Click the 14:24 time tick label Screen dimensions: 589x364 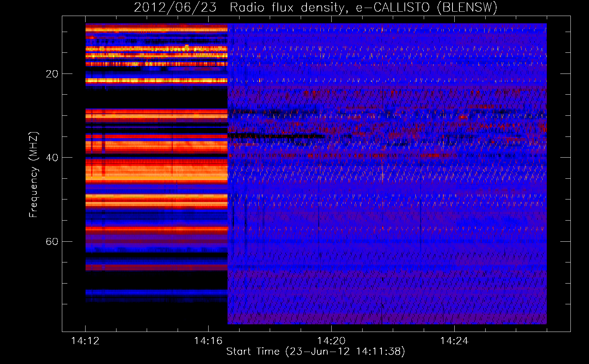tap(454, 341)
